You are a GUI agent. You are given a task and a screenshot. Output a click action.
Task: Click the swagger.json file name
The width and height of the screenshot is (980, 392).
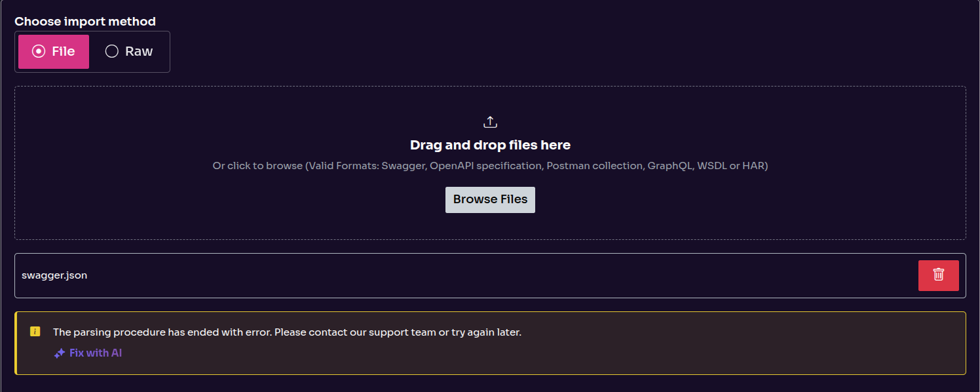54,275
